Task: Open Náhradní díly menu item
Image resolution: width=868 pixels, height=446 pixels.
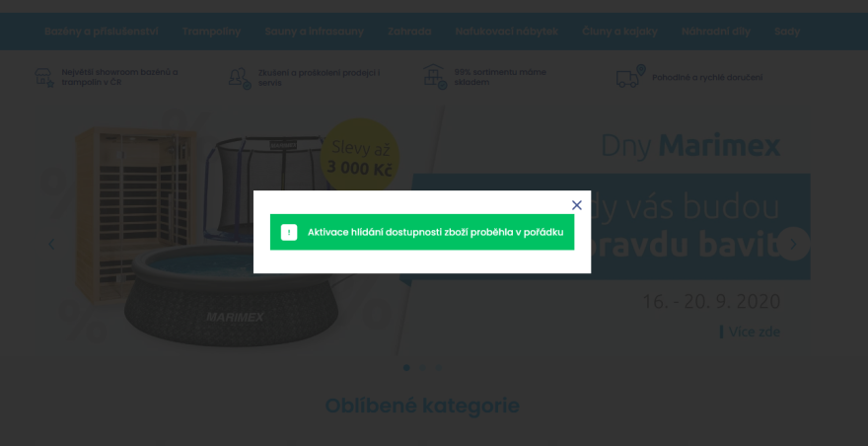Action: 716,32
